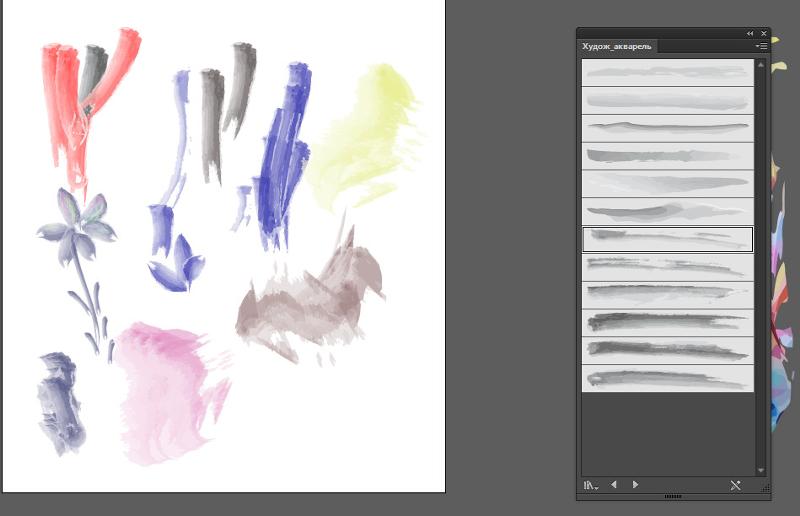Pick the fifth watercolor brush
The height and width of the screenshot is (516, 800).
pos(668,184)
